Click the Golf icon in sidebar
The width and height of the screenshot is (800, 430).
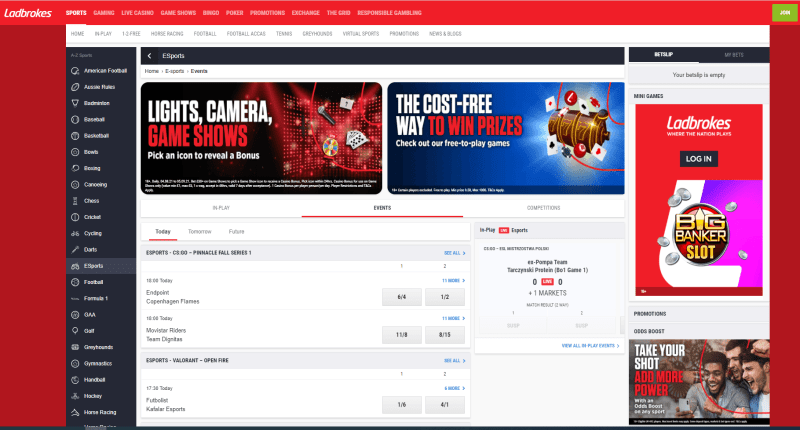tap(76, 330)
